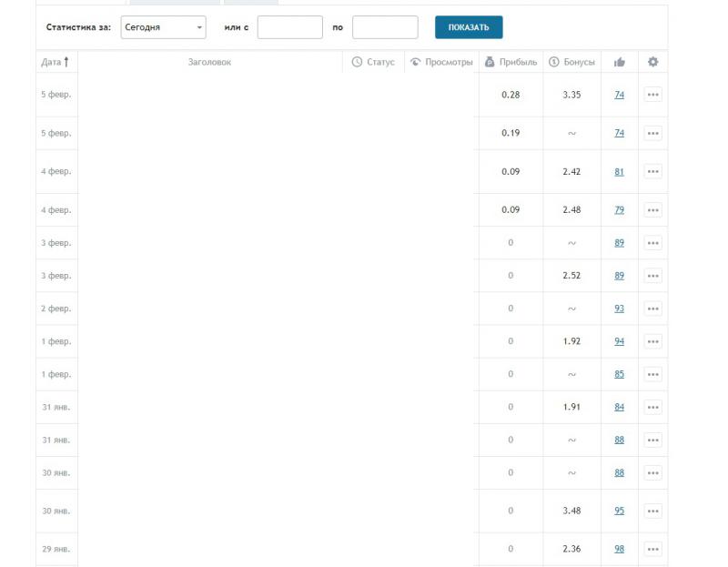Click the coin icon of Бонусы column
The image size is (728, 567).
554,62
